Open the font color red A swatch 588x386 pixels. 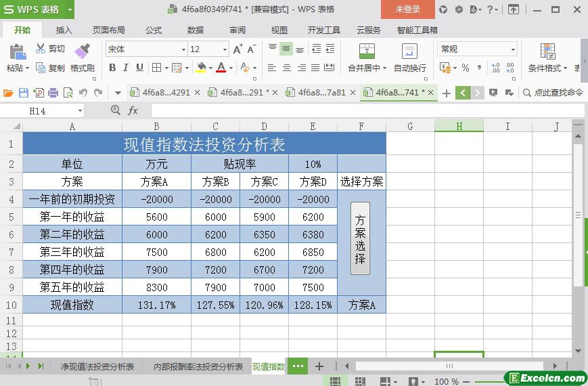[221, 68]
